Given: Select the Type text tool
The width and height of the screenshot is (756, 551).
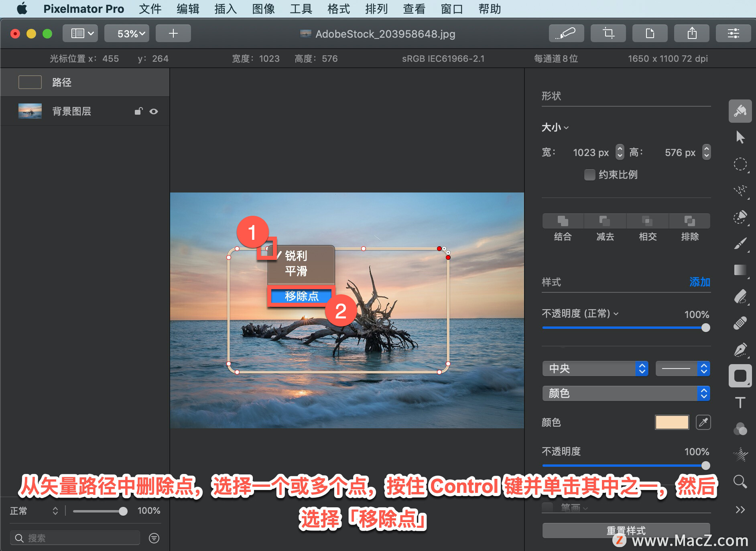Looking at the screenshot, I should [x=740, y=402].
